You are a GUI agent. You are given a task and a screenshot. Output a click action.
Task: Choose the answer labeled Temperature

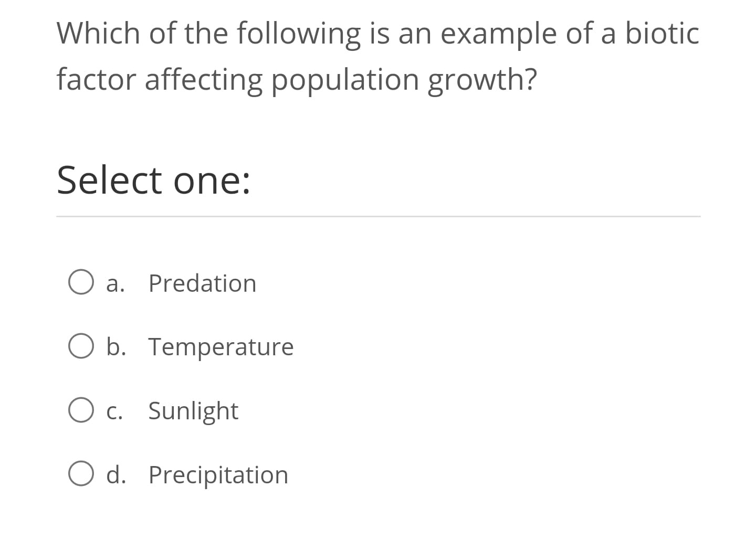pyautogui.click(x=220, y=347)
